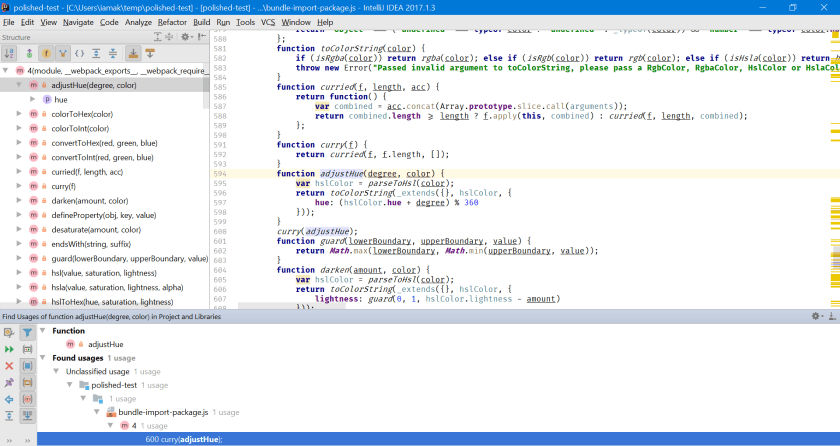Collapse all nodes in Structure toolbar

tap(112, 53)
